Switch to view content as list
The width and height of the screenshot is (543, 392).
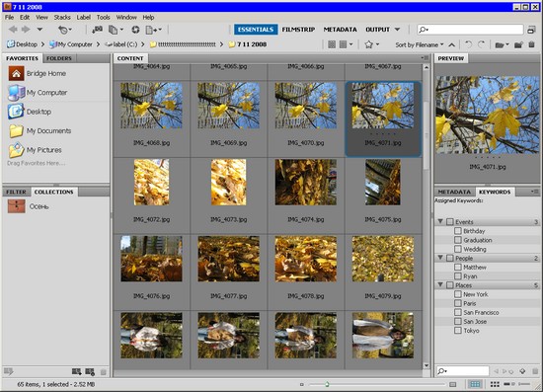pos(524,384)
